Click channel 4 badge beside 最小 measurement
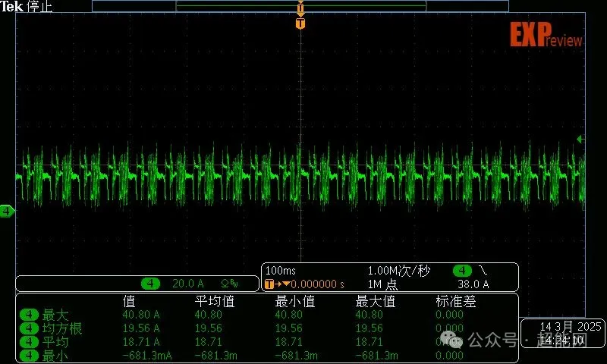 (29, 355)
